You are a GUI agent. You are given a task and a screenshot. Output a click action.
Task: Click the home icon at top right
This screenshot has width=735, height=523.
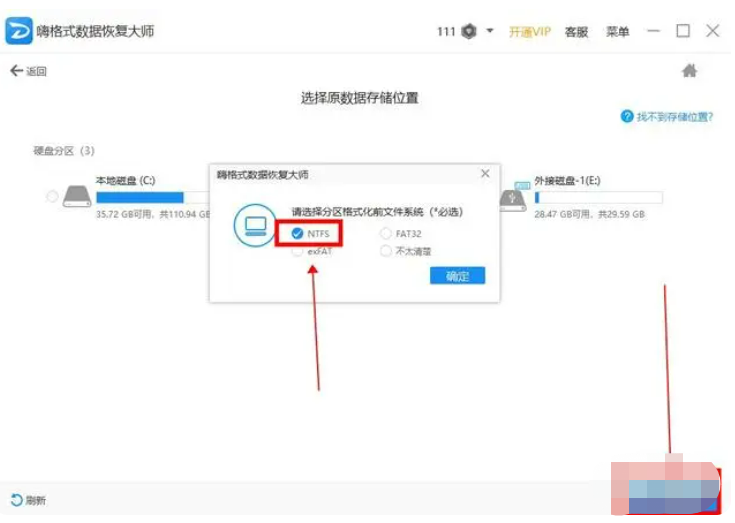(689, 71)
